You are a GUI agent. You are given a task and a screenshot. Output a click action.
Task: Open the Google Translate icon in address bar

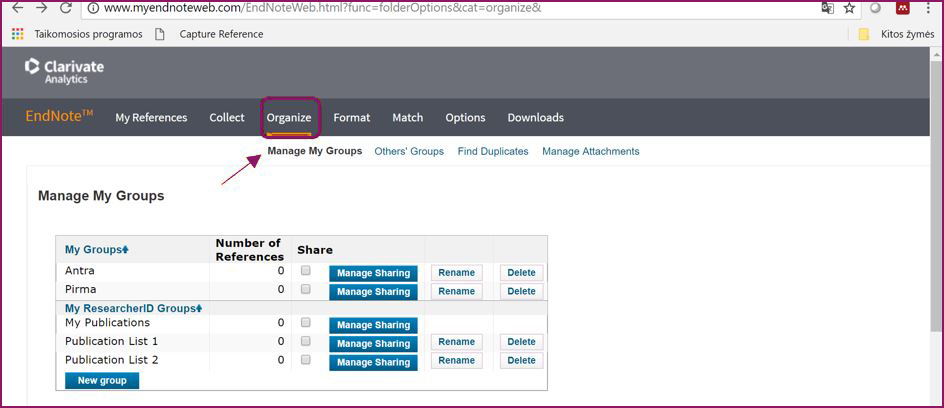click(827, 8)
